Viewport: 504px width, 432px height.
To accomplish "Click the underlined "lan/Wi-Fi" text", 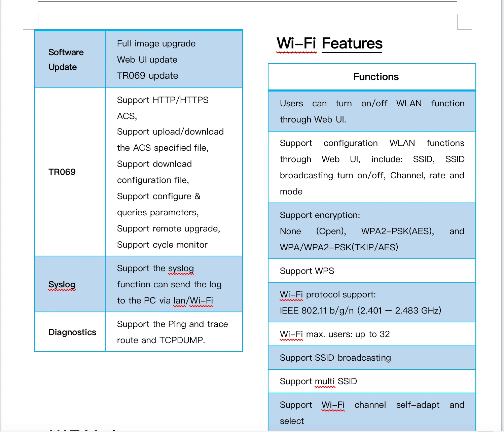I will (x=193, y=300).
